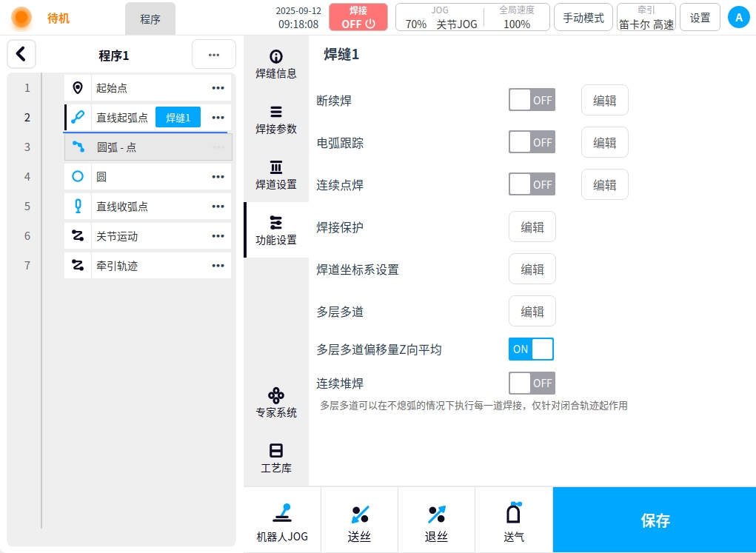Enable the 断续焊 toggle switch
The height and width of the screenshot is (553, 756).
[532, 100]
